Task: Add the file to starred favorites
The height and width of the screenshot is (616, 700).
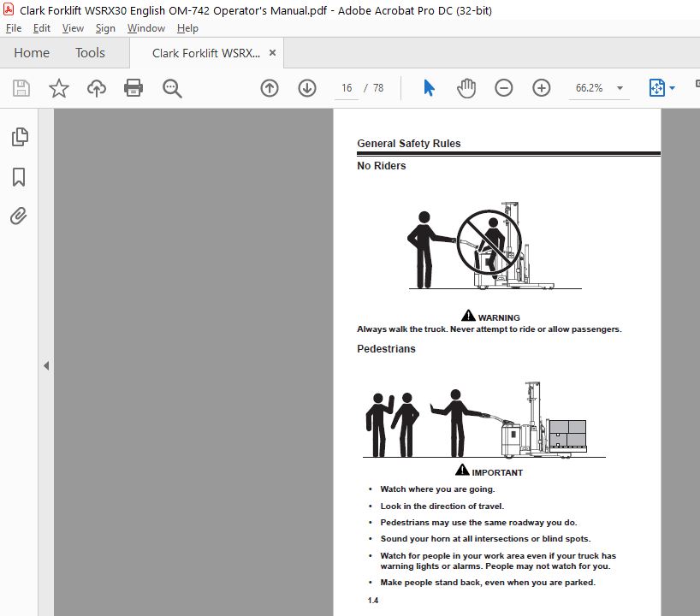Action: tap(58, 88)
